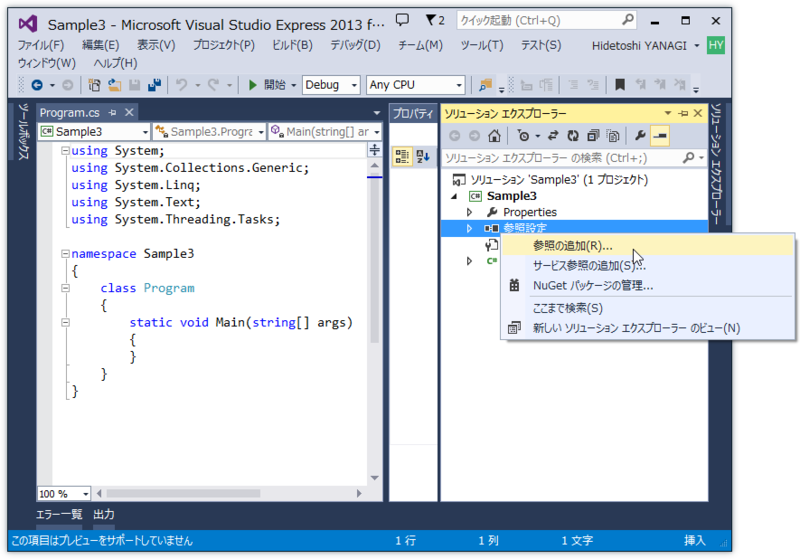
Task: Click the Save All toolbar icon
Action: (x=154, y=85)
